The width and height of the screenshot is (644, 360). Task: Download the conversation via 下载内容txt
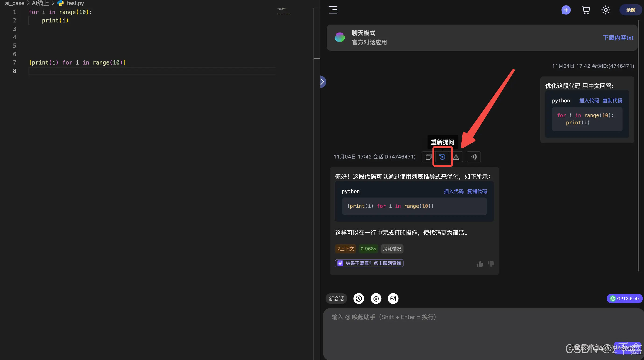[x=618, y=38]
